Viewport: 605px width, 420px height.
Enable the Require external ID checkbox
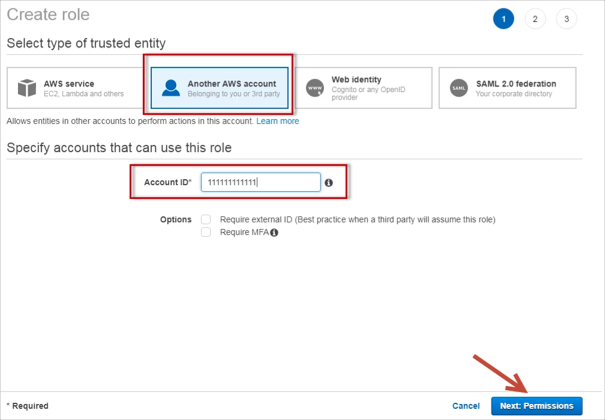coord(206,219)
